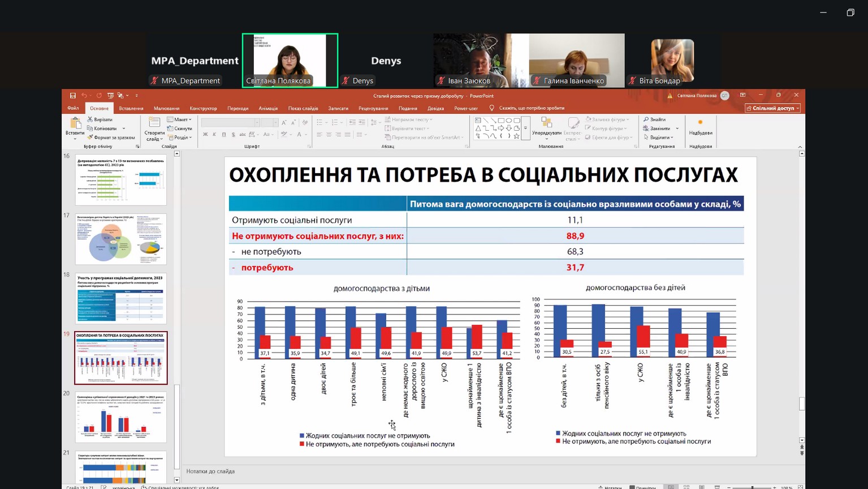Expand the Layout (Макет) dropdown
The width and height of the screenshot is (868, 489).
pyautogui.click(x=180, y=119)
